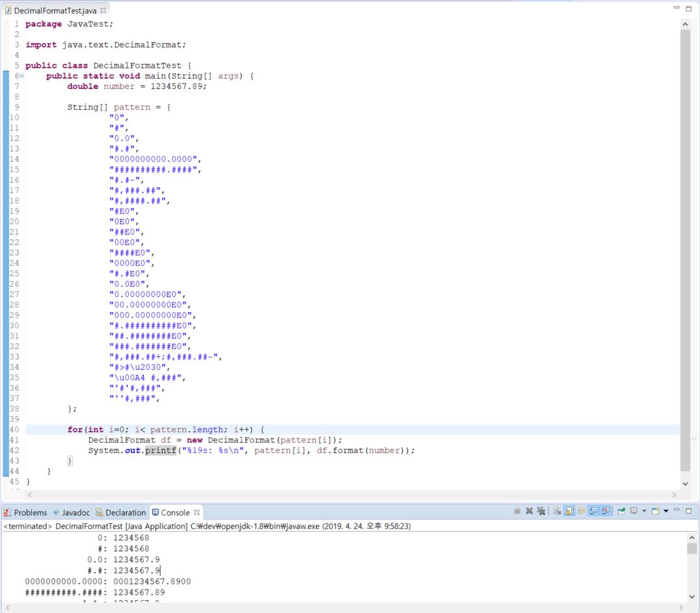This screenshot has width=700, height=613.
Task: Click pattern "0000000000.0000" in line 14
Action: [153, 159]
